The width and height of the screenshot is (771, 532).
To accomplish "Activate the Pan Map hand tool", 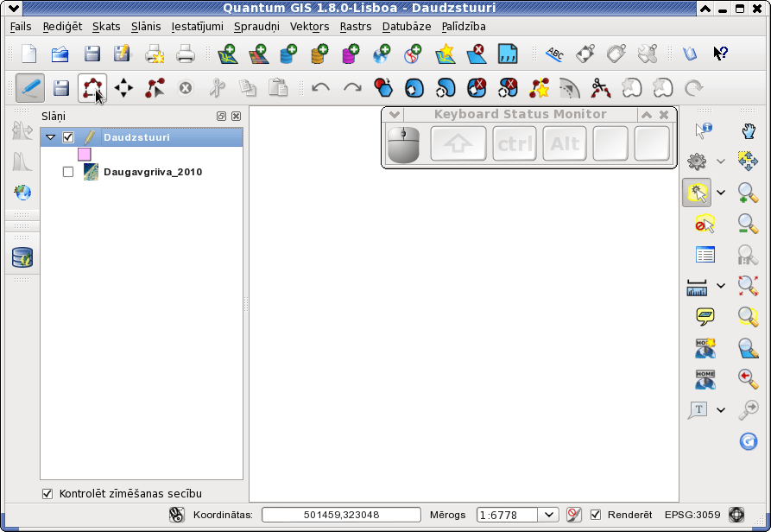I will coord(749,130).
